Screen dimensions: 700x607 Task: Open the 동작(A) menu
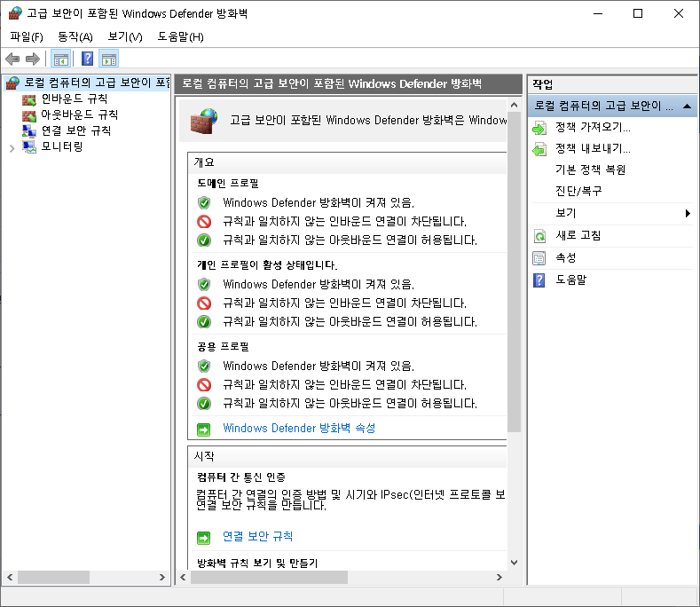coord(75,36)
